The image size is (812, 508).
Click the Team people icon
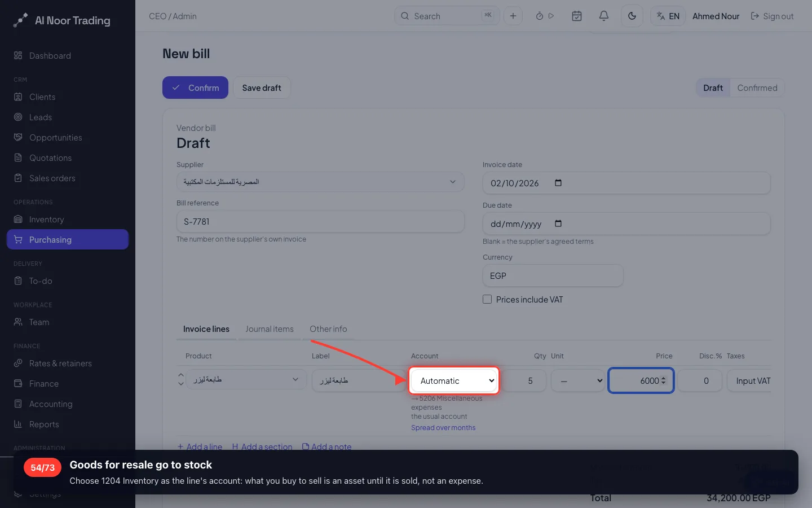(x=18, y=322)
